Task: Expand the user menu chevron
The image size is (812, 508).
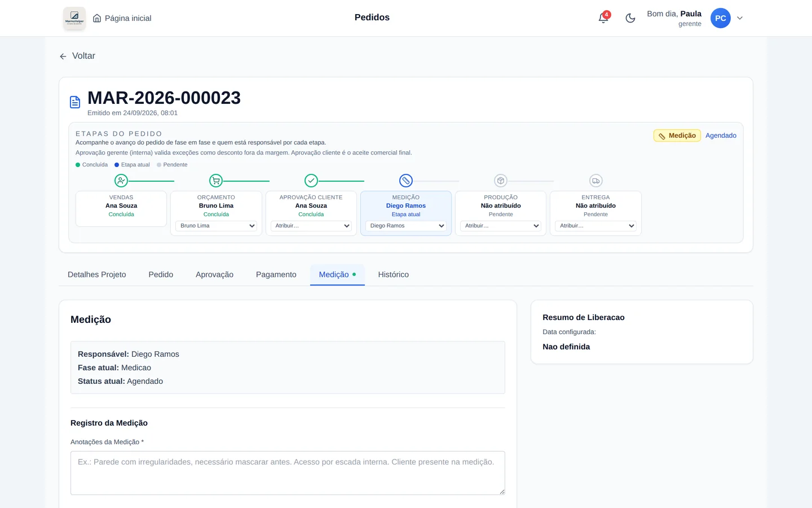Action: pyautogui.click(x=740, y=18)
